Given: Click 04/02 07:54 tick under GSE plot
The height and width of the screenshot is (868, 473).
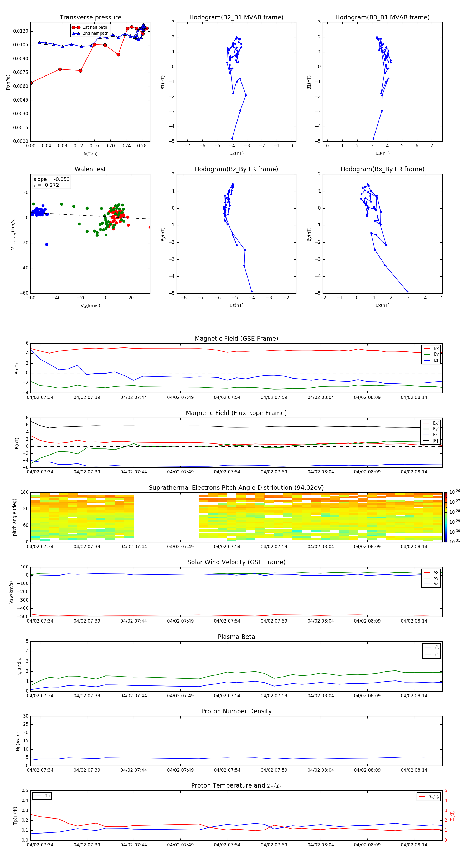Looking at the screenshot, I should coord(227,398).
